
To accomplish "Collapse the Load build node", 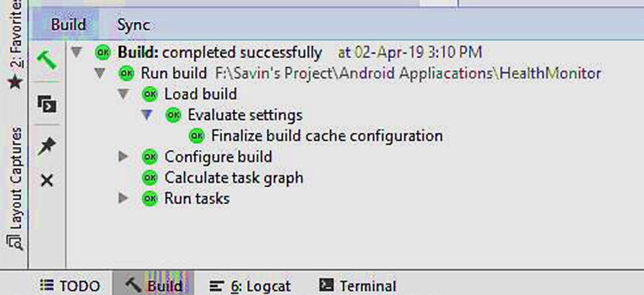I will tap(123, 94).
